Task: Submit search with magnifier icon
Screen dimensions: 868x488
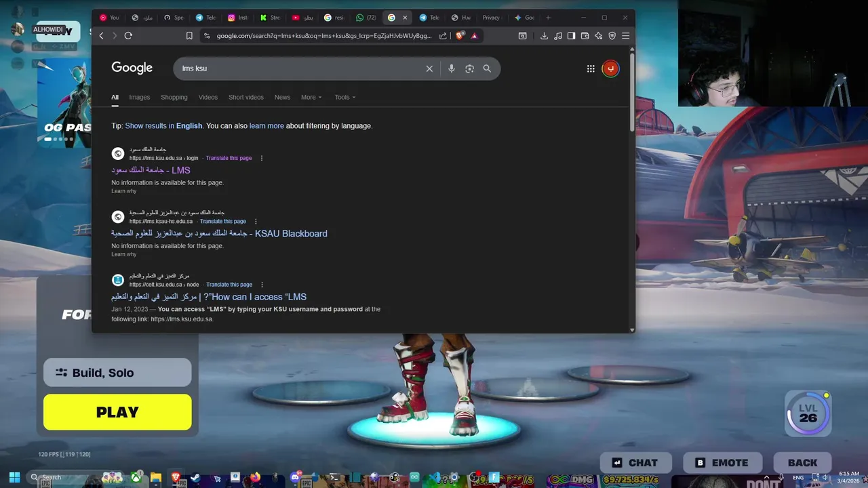Action: pyautogui.click(x=487, y=68)
